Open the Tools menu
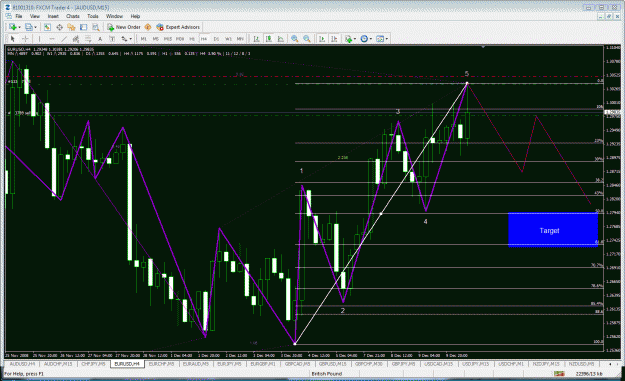 coord(92,16)
